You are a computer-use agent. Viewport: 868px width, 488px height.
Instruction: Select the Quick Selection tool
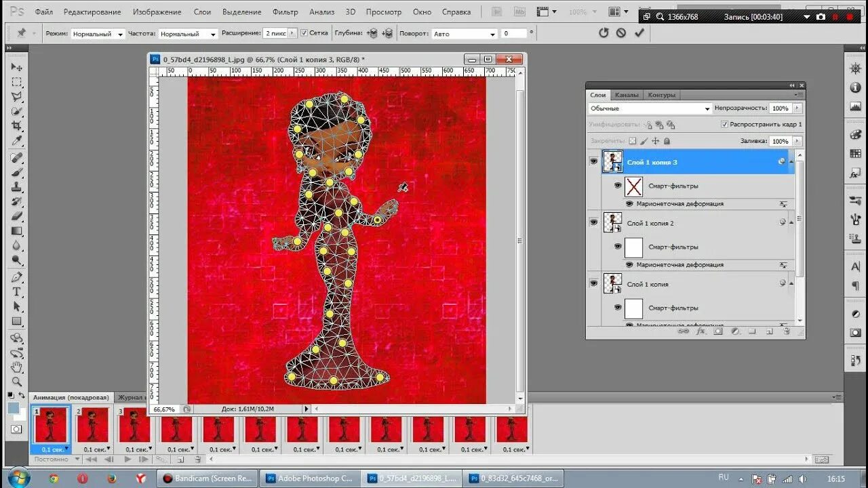(x=17, y=112)
